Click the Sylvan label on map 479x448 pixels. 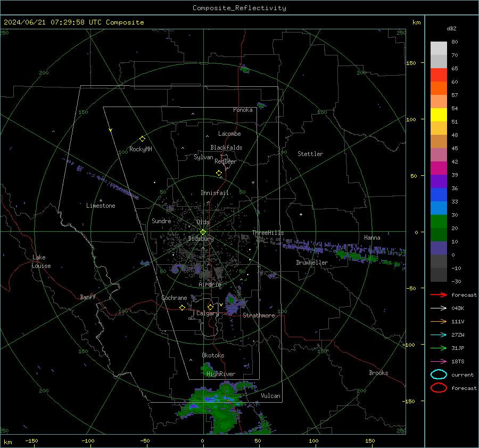(x=203, y=157)
